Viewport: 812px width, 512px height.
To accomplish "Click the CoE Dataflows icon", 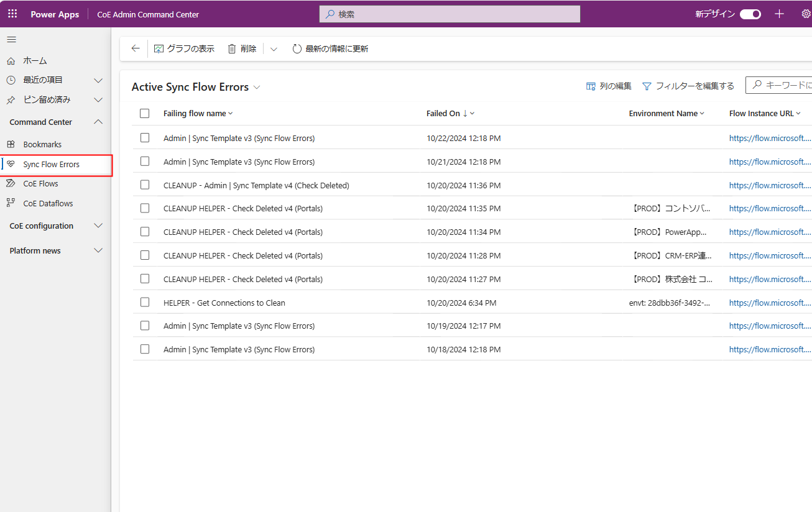I will point(11,204).
